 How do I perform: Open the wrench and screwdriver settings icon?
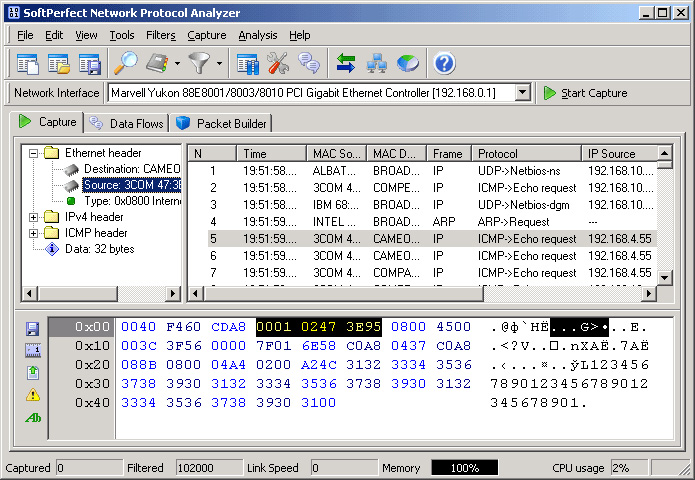[277, 64]
